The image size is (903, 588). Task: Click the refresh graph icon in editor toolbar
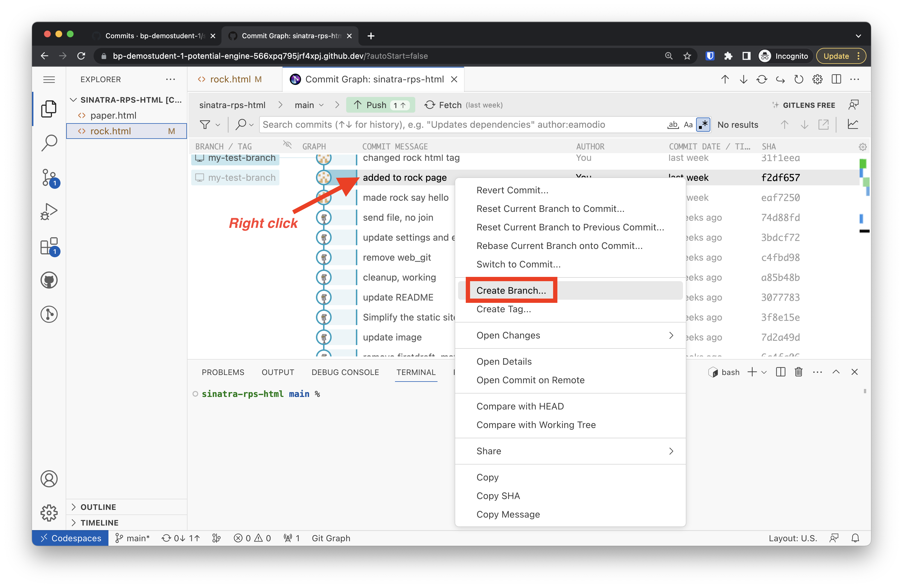(x=799, y=79)
